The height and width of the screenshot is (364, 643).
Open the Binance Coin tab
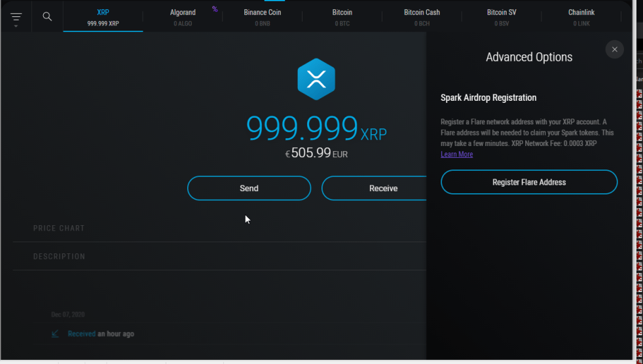[262, 17]
